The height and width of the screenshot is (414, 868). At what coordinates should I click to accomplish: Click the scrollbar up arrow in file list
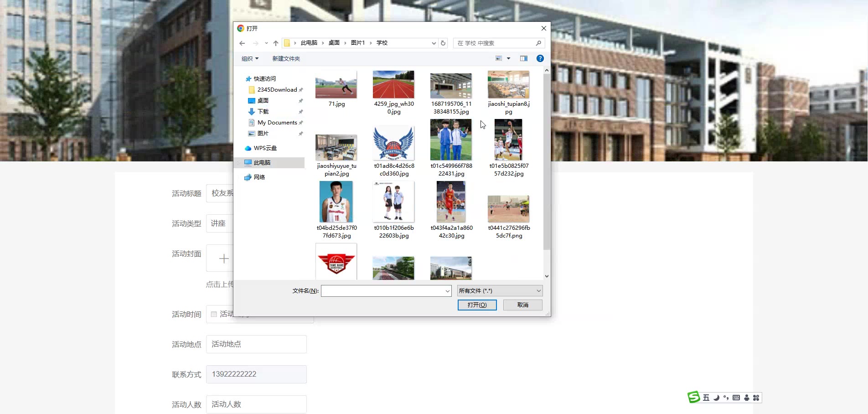coord(547,71)
